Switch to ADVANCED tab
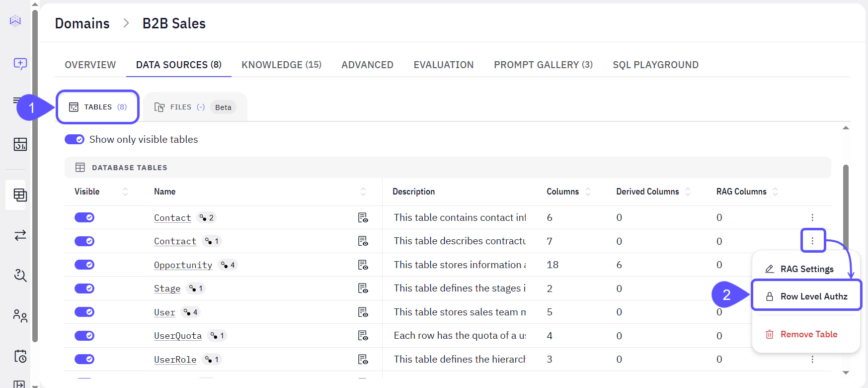 (x=367, y=65)
